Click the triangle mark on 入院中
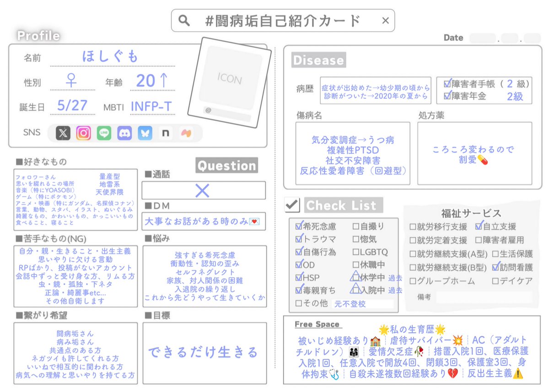Viewport: 549px width, 392px height. 355,289
